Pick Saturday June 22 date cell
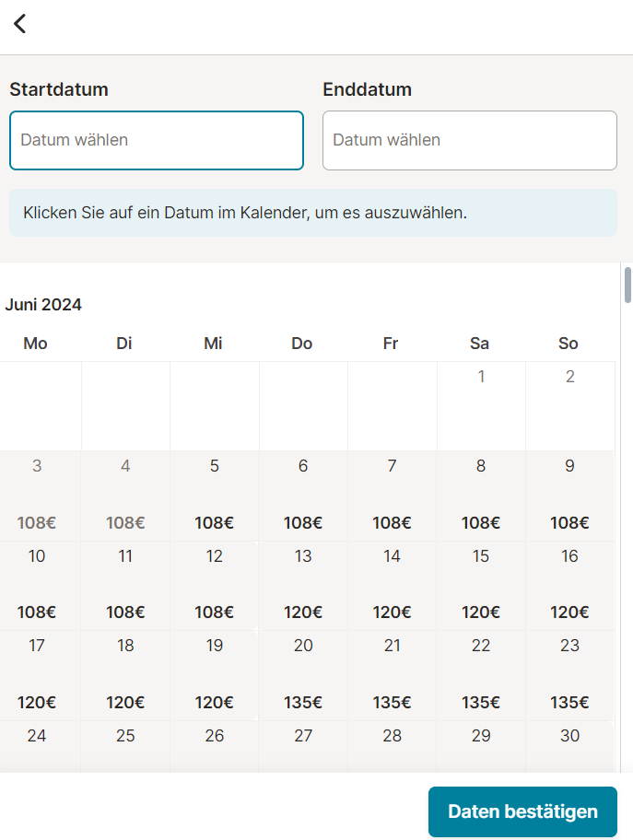Viewport: 633px width, 840px height. [x=481, y=675]
